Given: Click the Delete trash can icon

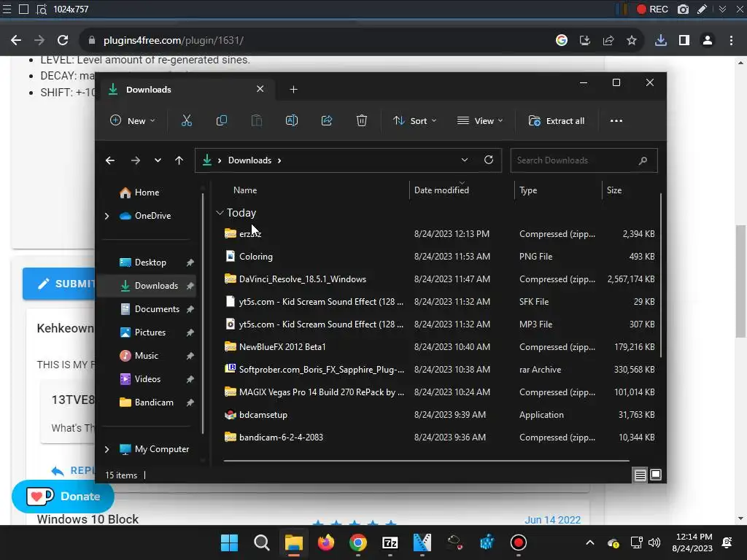Looking at the screenshot, I should pyautogui.click(x=362, y=121).
